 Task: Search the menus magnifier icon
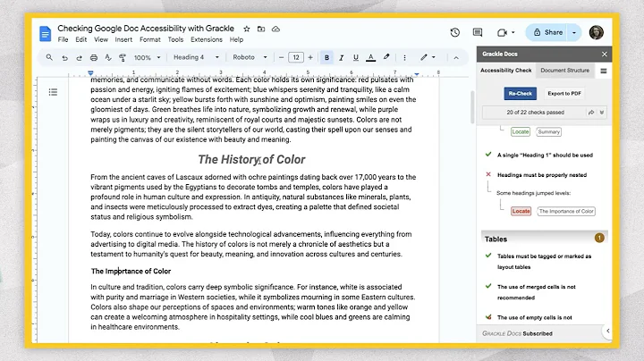pos(49,57)
